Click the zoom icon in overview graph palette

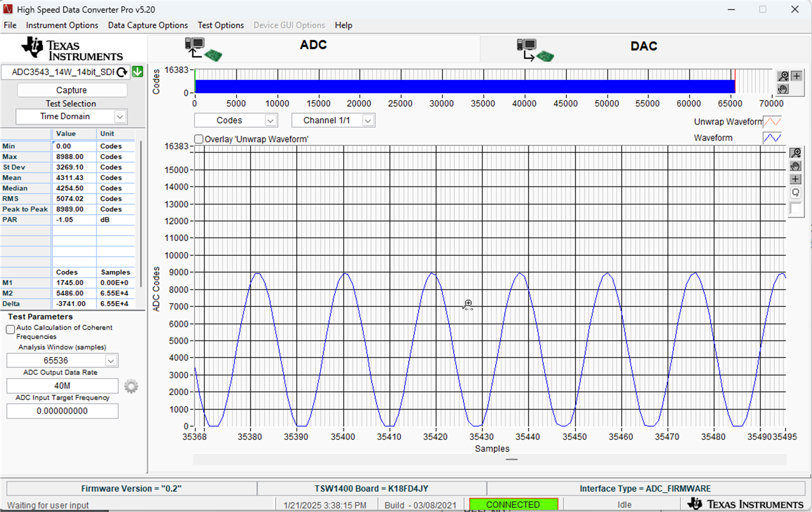click(783, 76)
